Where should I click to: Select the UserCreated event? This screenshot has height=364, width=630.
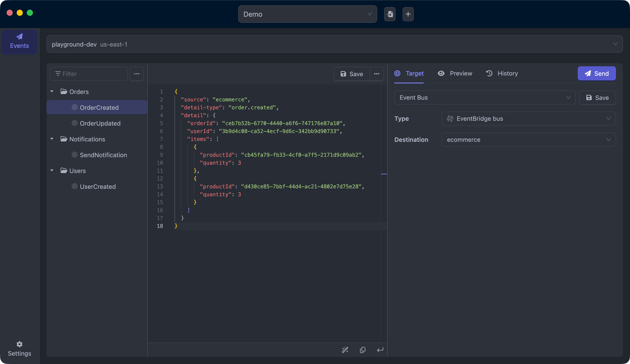97,186
